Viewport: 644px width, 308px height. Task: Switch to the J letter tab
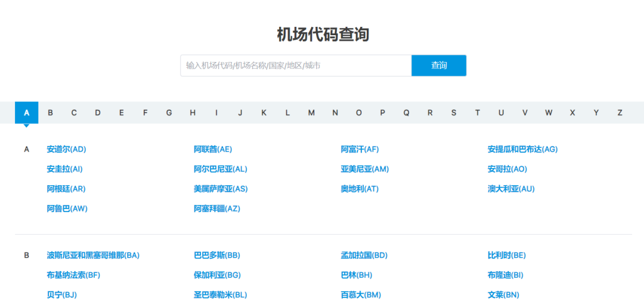pos(240,113)
